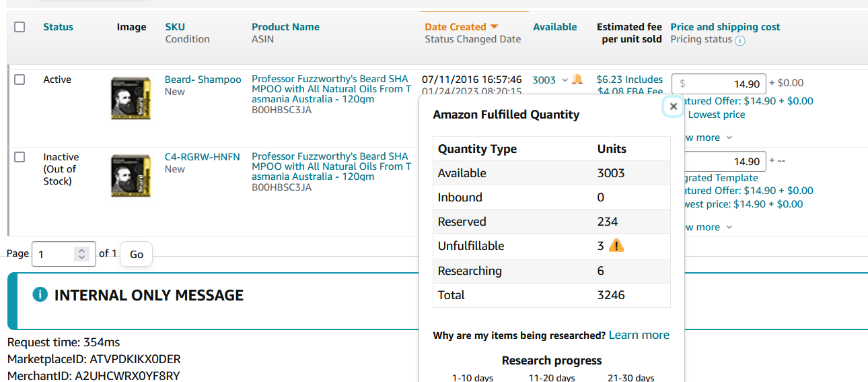Viewport: 868px width, 382px height.
Task: Click the 07/11/2016 16:57:46 created date
Action: tap(472, 79)
